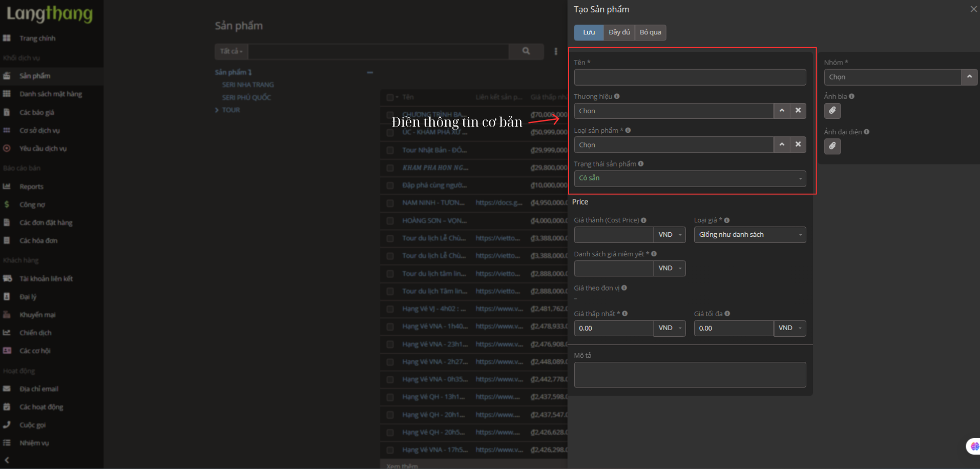Click the Ảnh bìa attachment paperclip icon
This screenshot has height=469, width=980.
tap(832, 111)
